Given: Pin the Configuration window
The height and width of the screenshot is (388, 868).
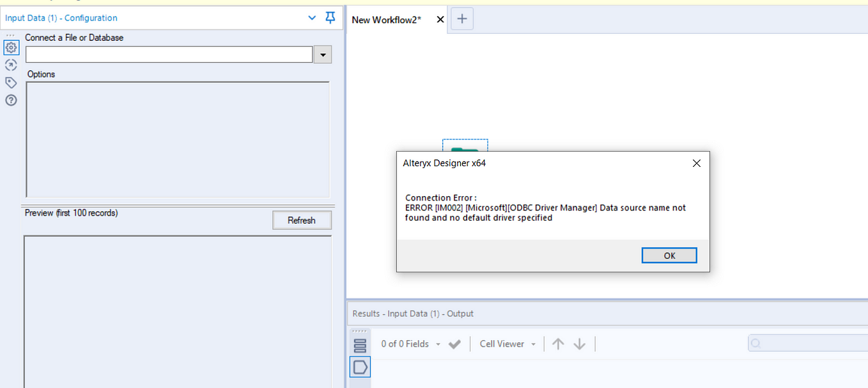Looking at the screenshot, I should pyautogui.click(x=330, y=18).
